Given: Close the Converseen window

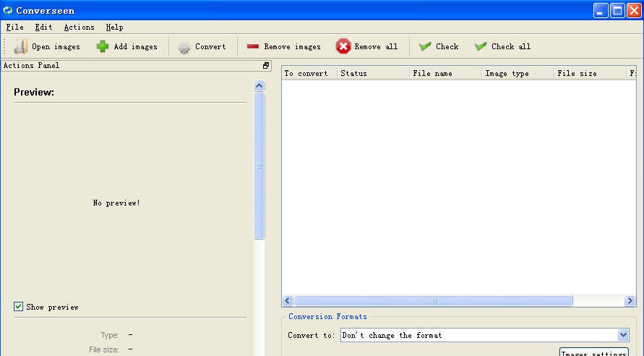Looking at the screenshot, I should 634,10.
